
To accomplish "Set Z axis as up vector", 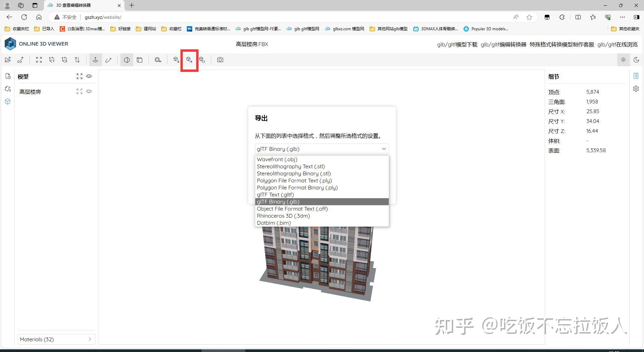I will 64,60.
